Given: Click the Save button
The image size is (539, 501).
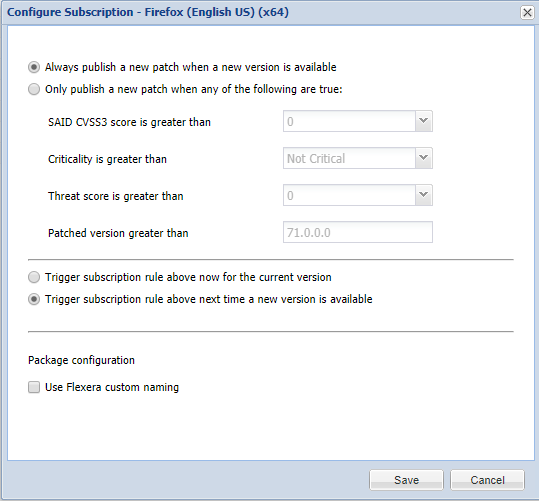Looking at the screenshot, I should [x=406, y=480].
